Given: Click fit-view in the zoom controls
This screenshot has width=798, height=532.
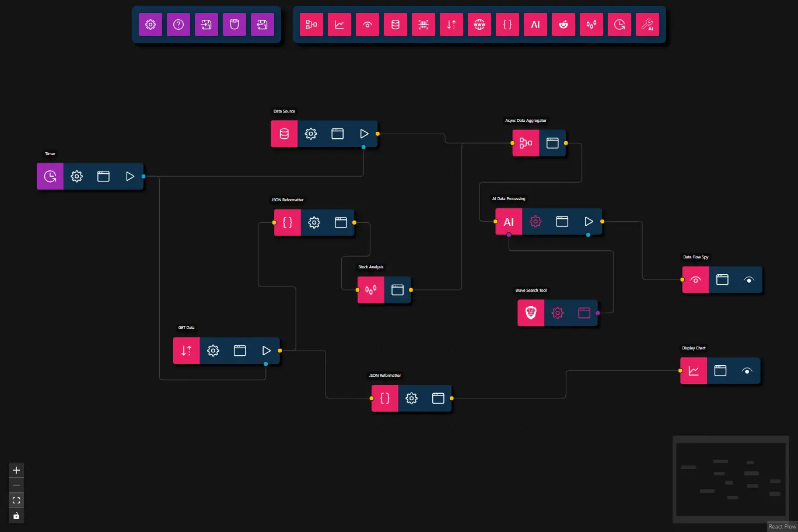Looking at the screenshot, I should pos(16,500).
